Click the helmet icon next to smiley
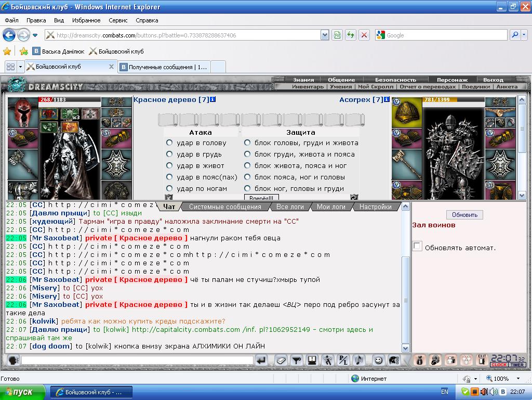The height and width of the screenshot is (400, 532). coord(394,360)
